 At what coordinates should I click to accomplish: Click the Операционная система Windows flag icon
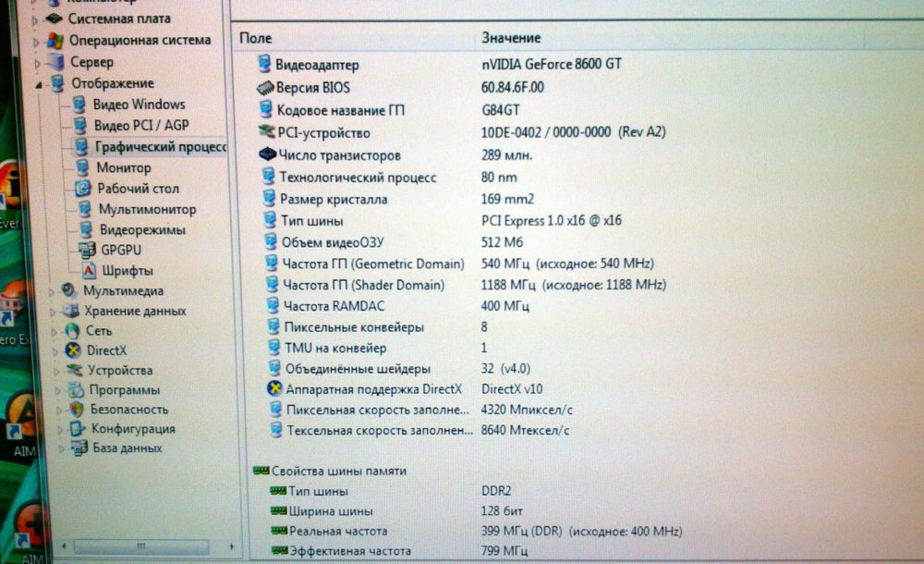pos(55,41)
